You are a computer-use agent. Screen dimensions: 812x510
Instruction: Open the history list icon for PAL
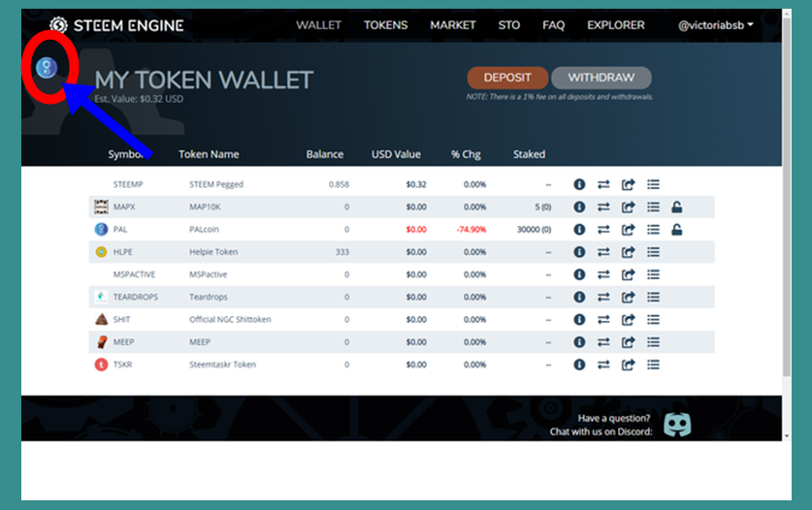pos(654,230)
